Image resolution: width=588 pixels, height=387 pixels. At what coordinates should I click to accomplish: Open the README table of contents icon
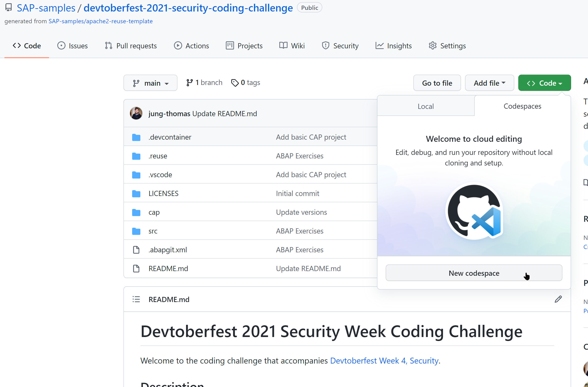136,299
